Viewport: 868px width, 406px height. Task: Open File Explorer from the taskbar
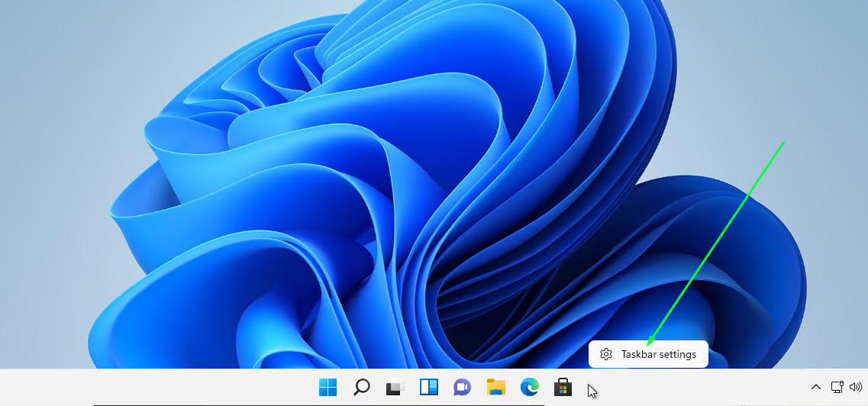tap(495, 388)
